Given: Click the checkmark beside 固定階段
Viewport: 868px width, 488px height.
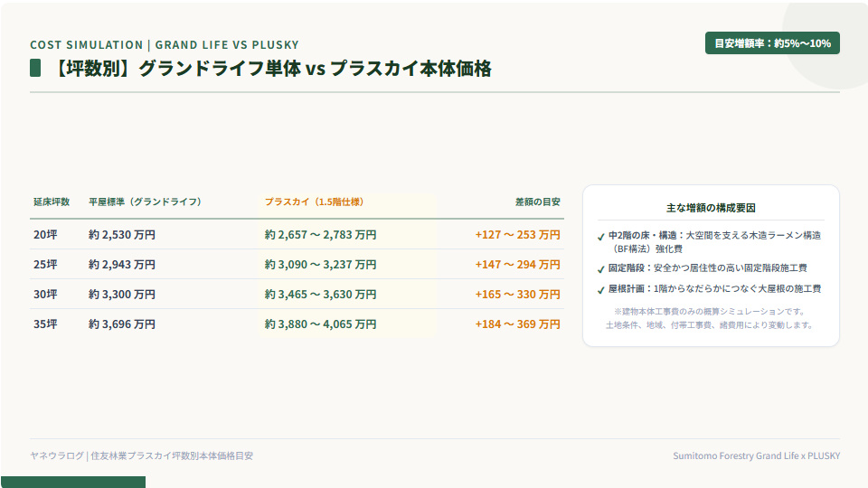Looking at the screenshot, I should [x=601, y=269].
